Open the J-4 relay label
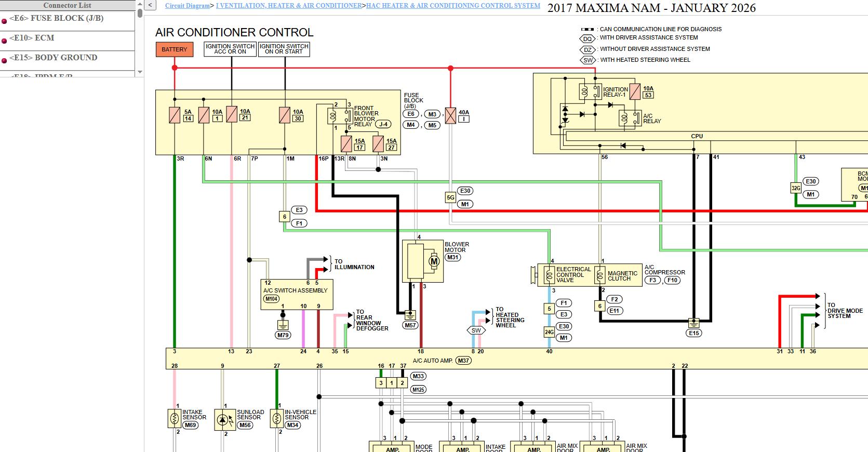This screenshot has height=452, width=868. [x=383, y=124]
